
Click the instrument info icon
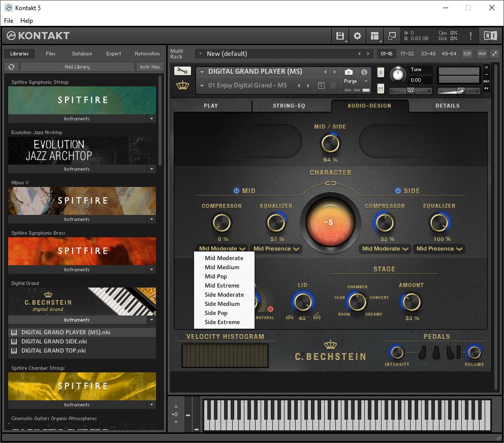pos(364,72)
